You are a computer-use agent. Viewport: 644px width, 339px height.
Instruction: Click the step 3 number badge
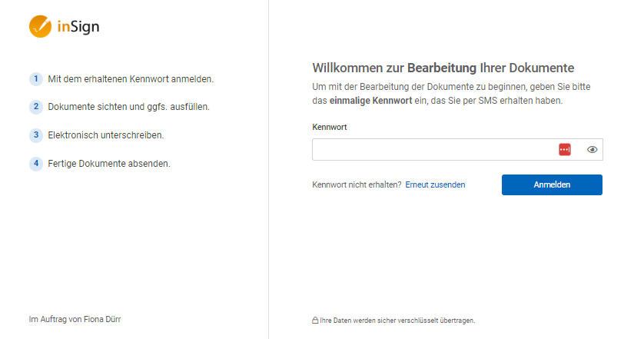click(36, 135)
